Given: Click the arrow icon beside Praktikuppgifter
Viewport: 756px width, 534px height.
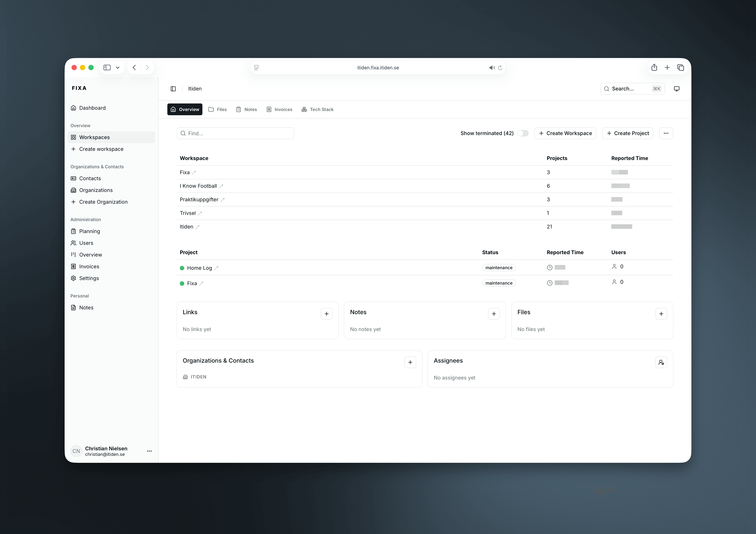Looking at the screenshot, I should [223, 200].
